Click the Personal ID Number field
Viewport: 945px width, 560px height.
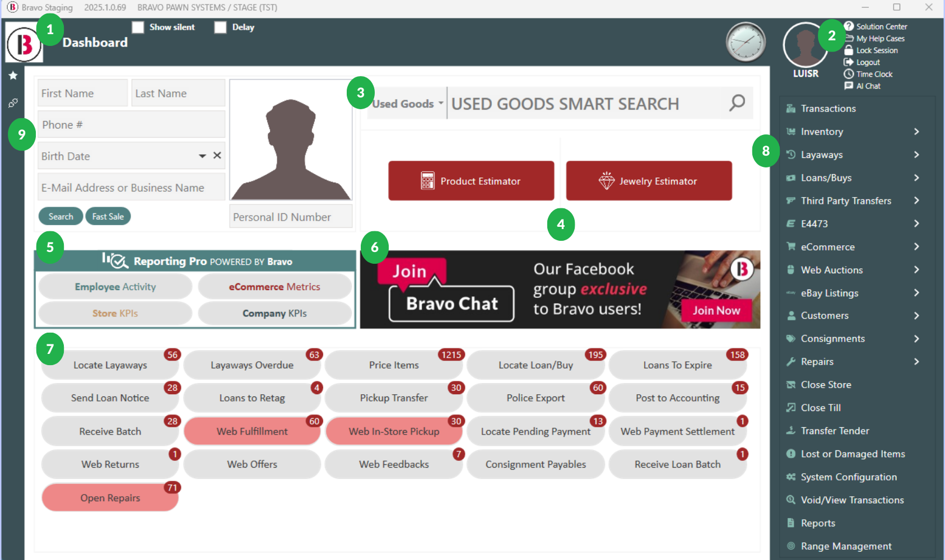pyautogui.click(x=291, y=216)
